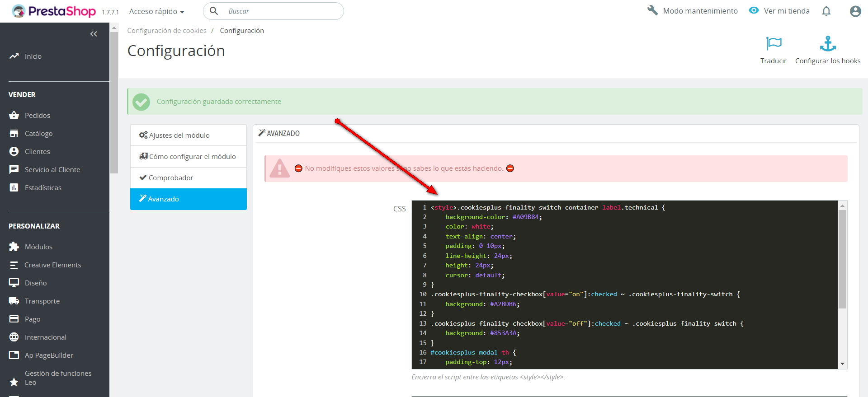Click the CSS editor scroll up arrow
This screenshot has width=868, height=397.
(x=842, y=206)
